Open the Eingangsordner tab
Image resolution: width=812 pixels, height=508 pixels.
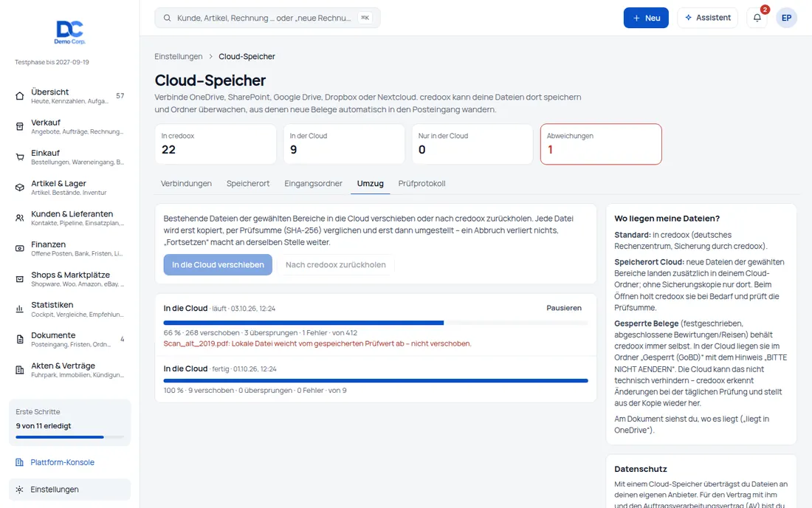pyautogui.click(x=313, y=183)
